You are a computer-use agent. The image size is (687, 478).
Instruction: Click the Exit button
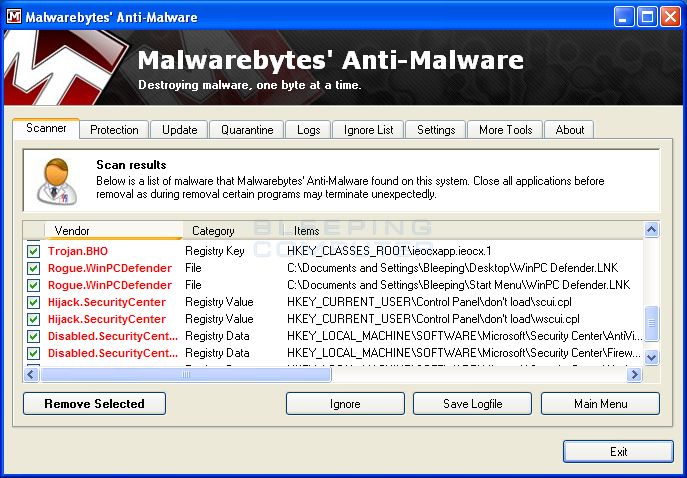(x=618, y=452)
